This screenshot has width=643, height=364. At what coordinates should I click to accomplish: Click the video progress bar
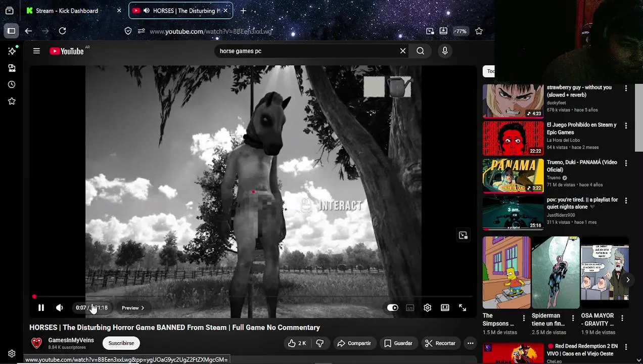tap(253, 297)
